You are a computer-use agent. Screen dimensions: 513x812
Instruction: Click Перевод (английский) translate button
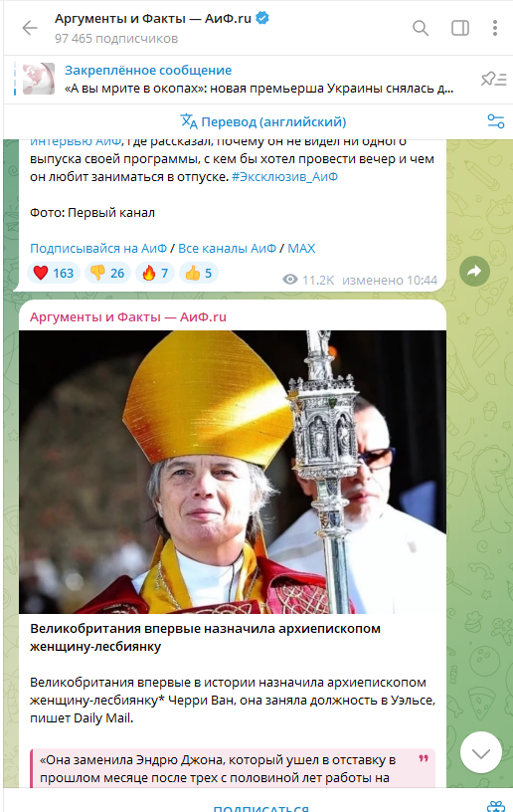pyautogui.click(x=262, y=121)
